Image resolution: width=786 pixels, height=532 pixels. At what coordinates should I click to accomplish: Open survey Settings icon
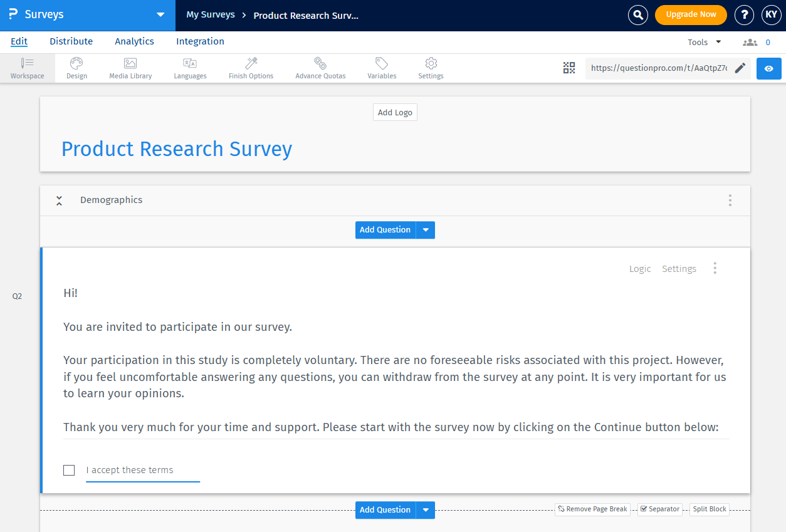tap(431, 68)
